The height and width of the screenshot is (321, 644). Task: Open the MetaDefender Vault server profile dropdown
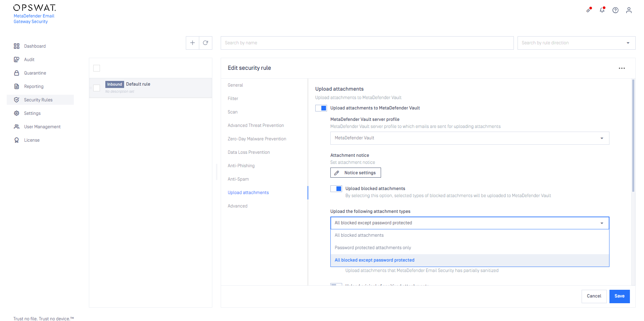470,138
